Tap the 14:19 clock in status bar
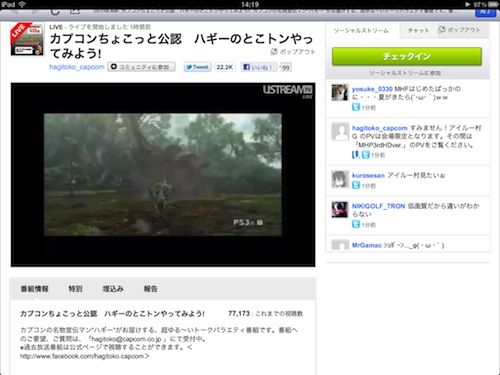Viewport: 500px width, 375px height. [250, 4]
